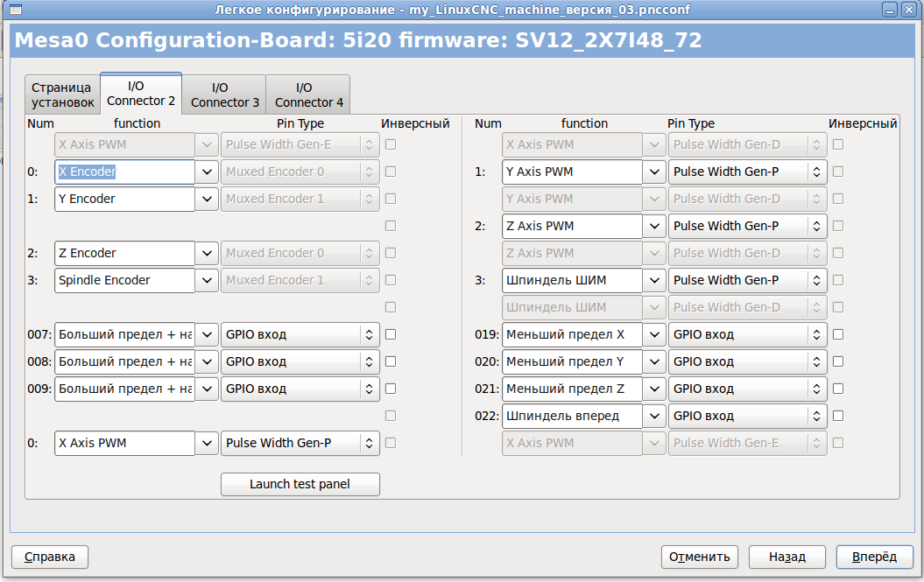The width and height of the screenshot is (924, 582).
Task: Open the left X Axis PWM function dropdown
Action: (x=207, y=443)
